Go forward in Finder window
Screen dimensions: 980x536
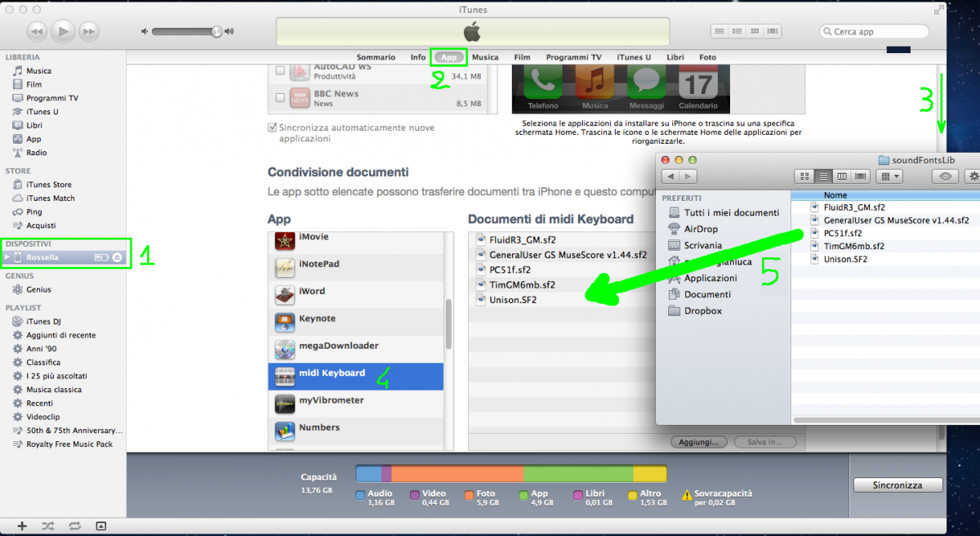pyautogui.click(x=688, y=176)
